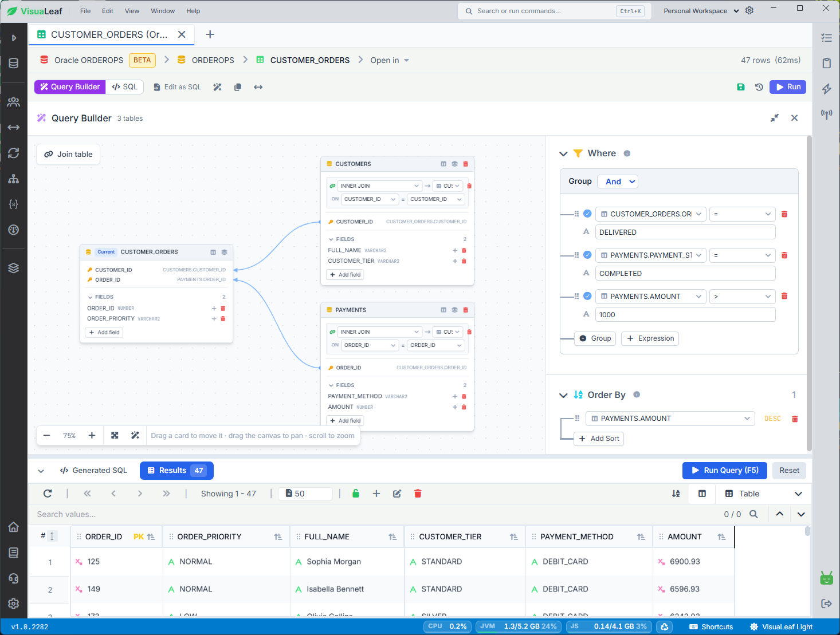
Task: Open the database icon in left sidebar
Action: point(14,64)
